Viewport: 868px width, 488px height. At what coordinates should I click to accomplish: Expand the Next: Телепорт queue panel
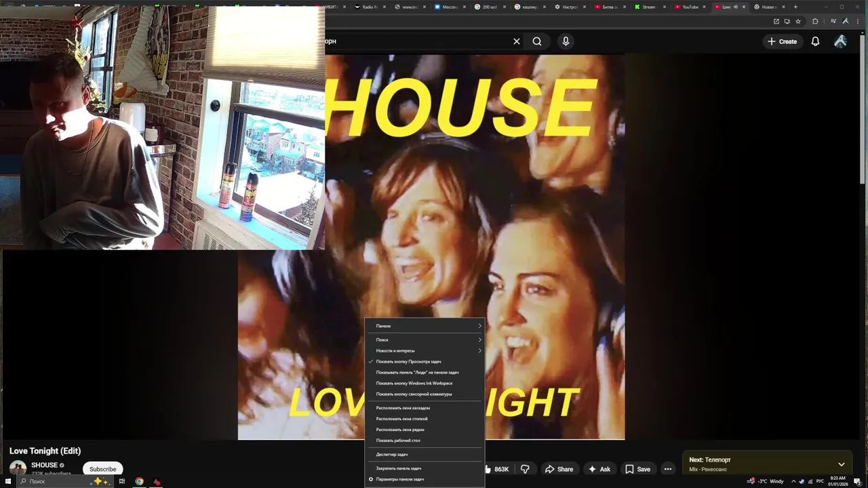pos(842,464)
